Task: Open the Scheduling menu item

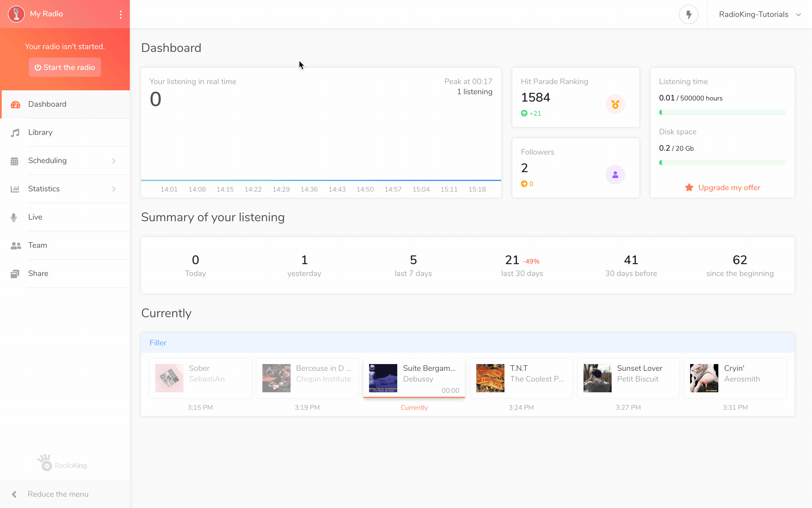Action: click(x=65, y=161)
